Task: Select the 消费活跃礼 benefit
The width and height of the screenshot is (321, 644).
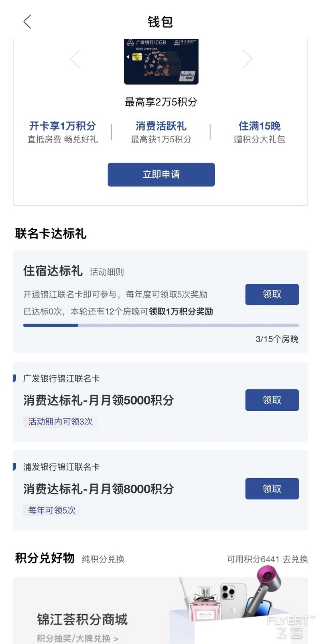Action: click(x=161, y=132)
